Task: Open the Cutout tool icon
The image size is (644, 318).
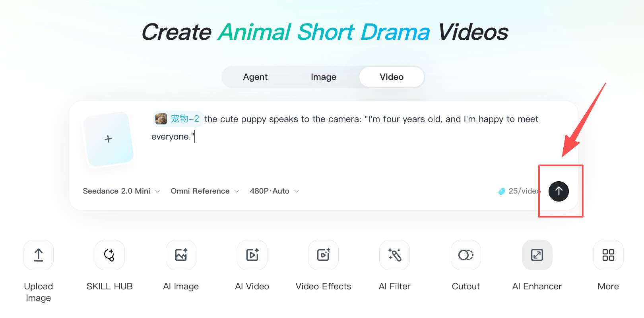Action: 466,255
